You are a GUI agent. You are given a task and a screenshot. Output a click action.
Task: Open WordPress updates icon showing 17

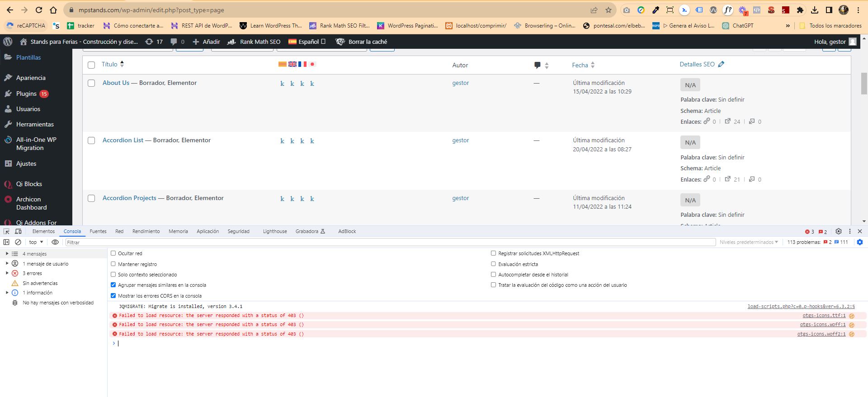tap(154, 42)
